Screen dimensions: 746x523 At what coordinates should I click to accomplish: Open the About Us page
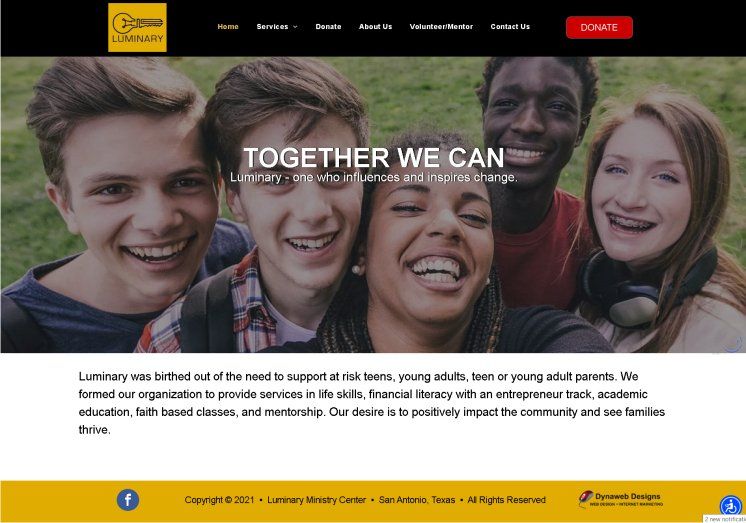tap(375, 27)
